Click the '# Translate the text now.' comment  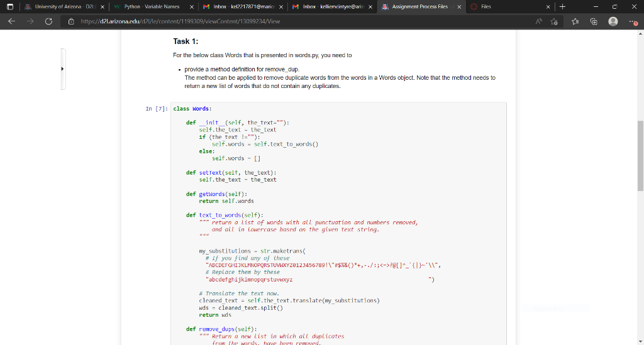239,293
